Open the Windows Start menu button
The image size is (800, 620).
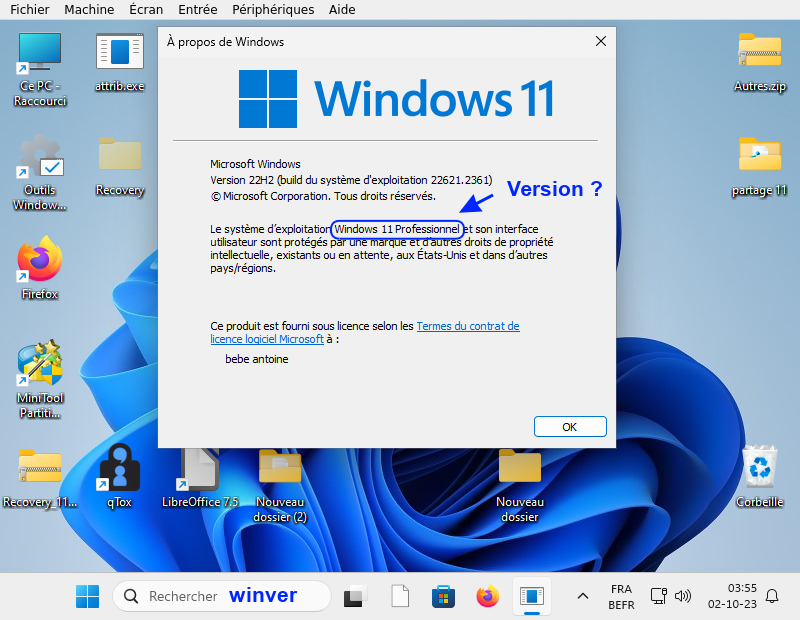pyautogui.click(x=87, y=596)
